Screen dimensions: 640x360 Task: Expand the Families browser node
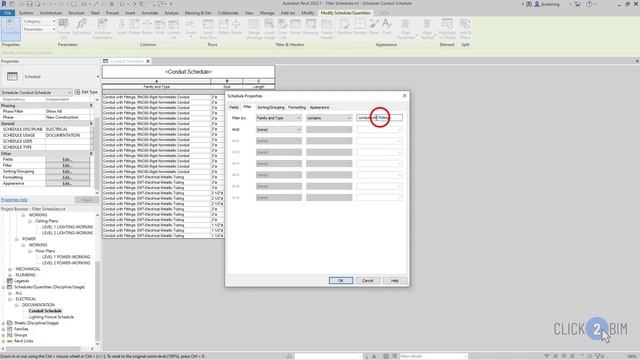coord(3,329)
